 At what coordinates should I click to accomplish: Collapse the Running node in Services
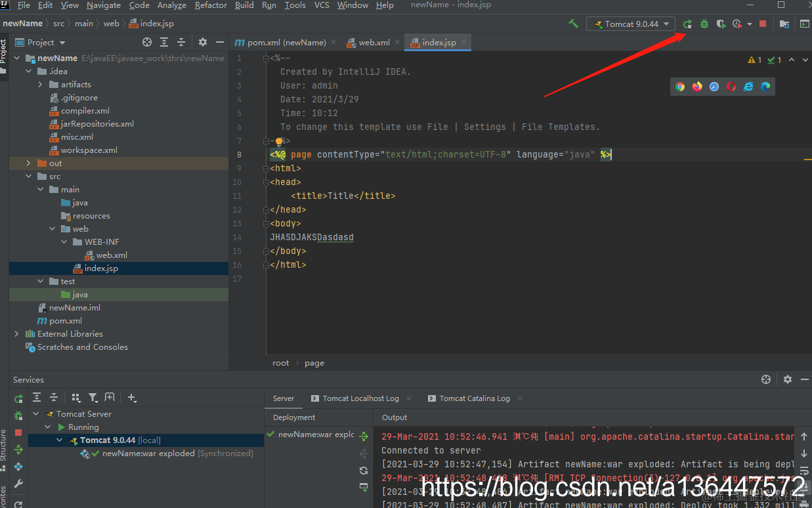point(48,427)
